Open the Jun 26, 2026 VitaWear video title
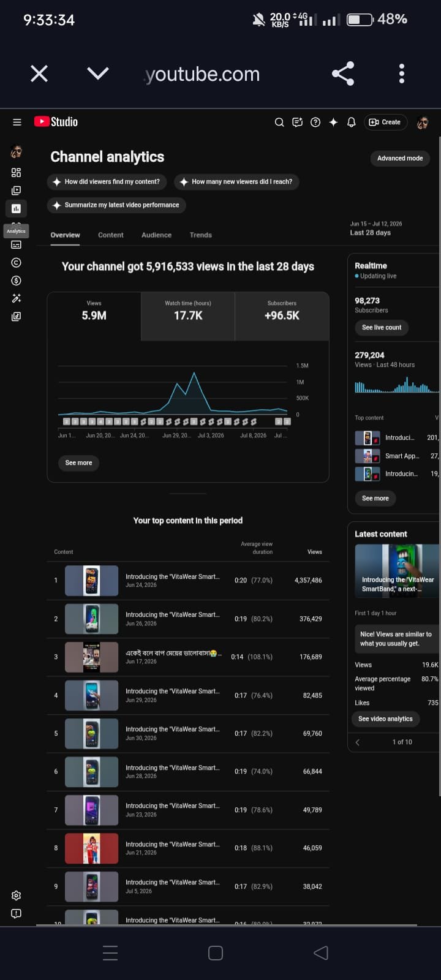 pos(172,614)
